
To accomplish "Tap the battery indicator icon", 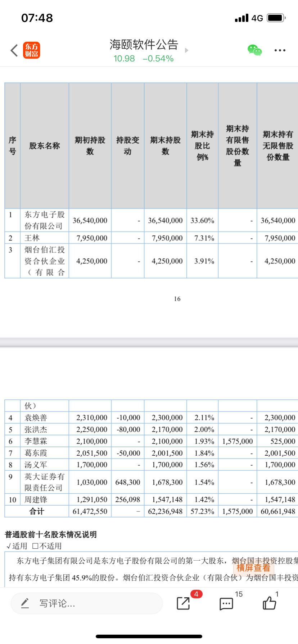I will click(276, 18).
